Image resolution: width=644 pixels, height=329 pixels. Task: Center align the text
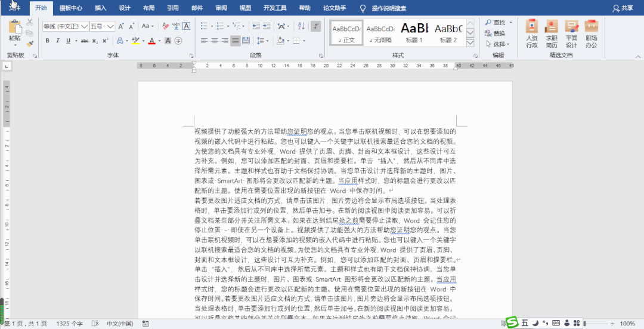pos(215,41)
